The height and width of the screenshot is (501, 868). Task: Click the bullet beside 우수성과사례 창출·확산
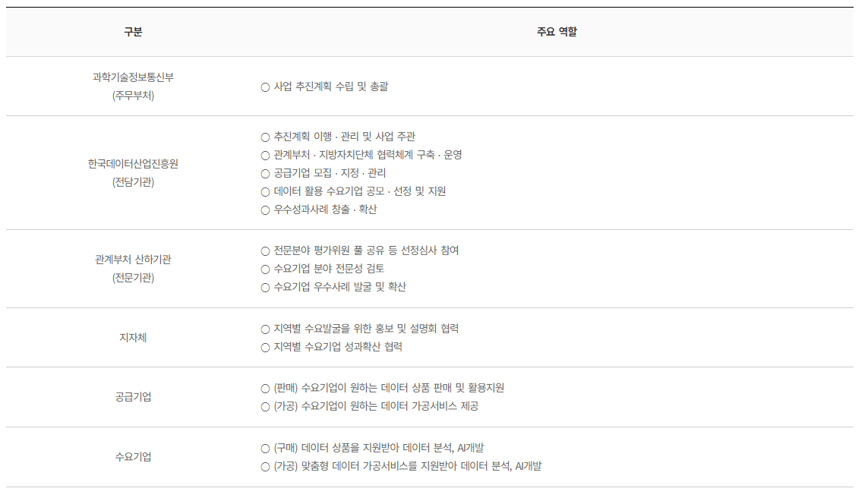point(265,210)
